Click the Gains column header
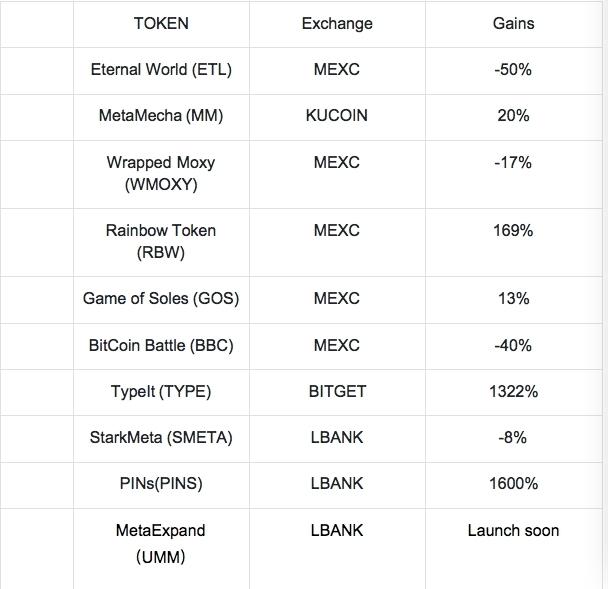608x589 pixels. pyautogui.click(x=513, y=23)
